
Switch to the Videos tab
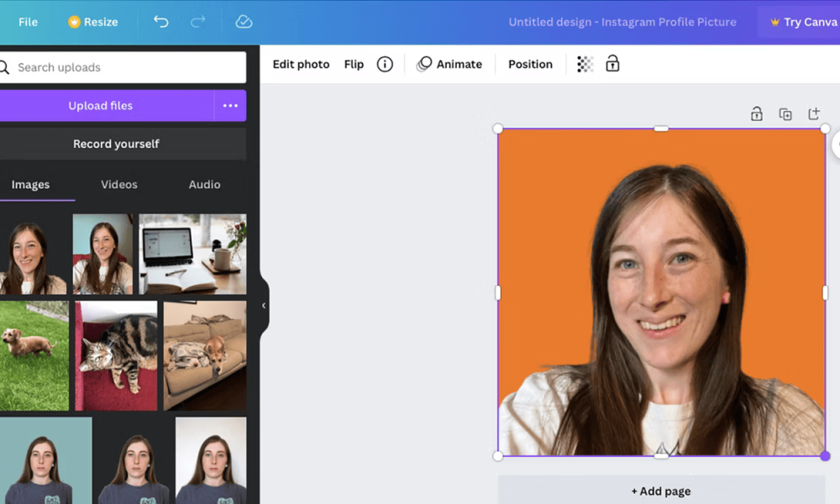pyautogui.click(x=119, y=185)
